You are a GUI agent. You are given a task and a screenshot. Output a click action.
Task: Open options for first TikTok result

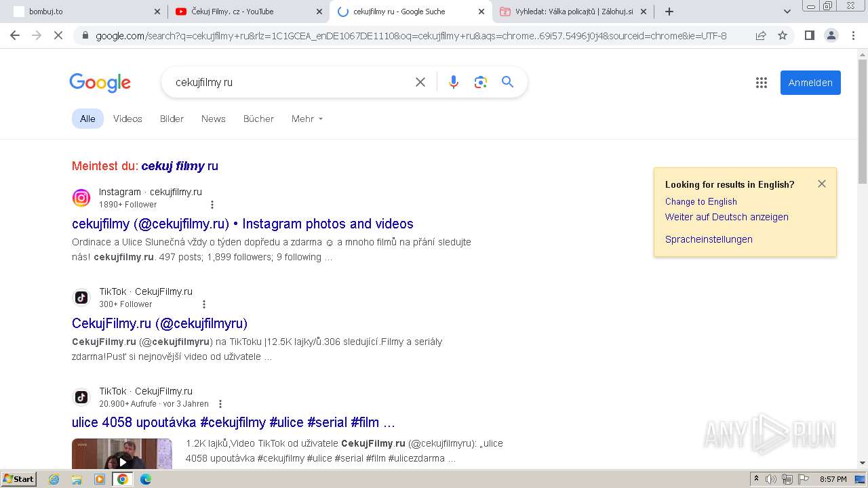204,304
